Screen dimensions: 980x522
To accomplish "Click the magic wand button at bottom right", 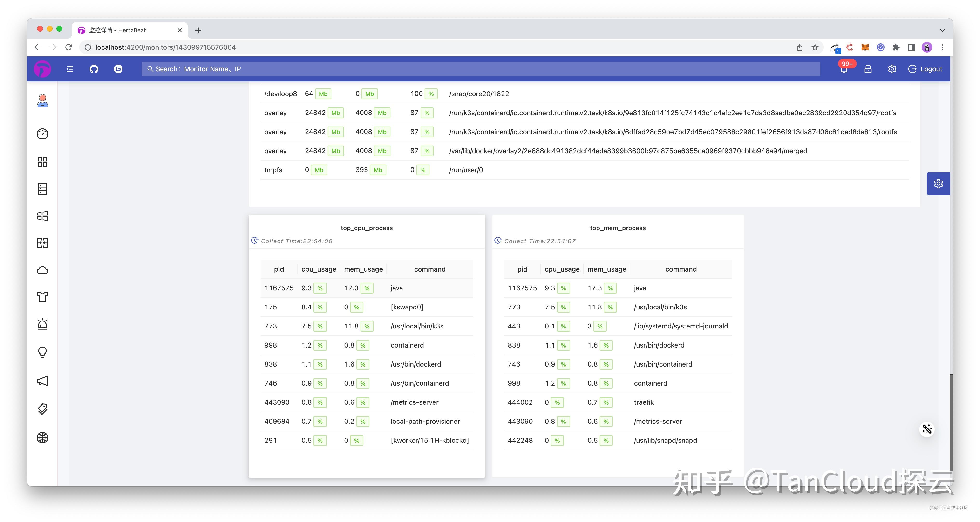I will 927,429.
